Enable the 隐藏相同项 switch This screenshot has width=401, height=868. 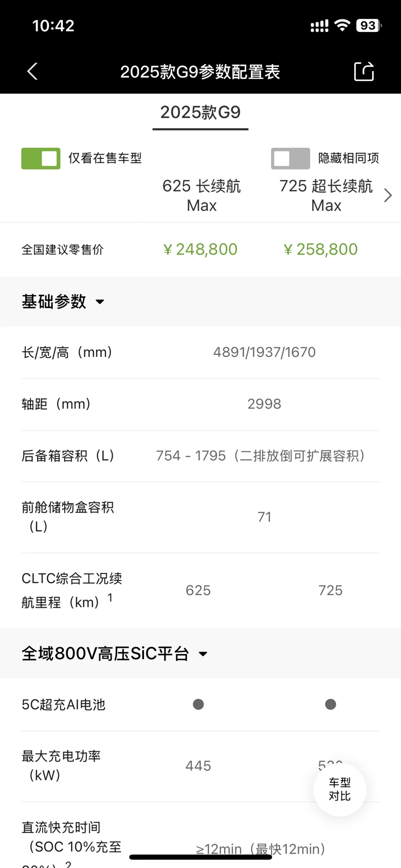[x=290, y=158]
